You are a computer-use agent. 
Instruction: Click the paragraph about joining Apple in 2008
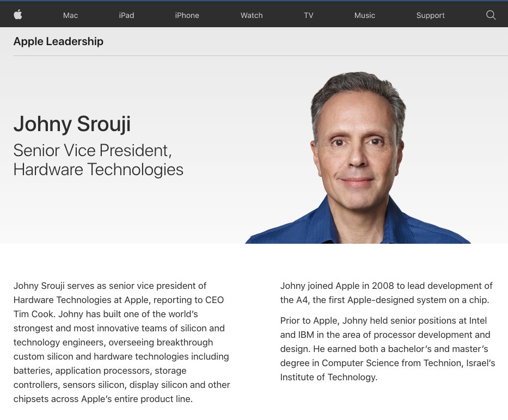click(386, 293)
